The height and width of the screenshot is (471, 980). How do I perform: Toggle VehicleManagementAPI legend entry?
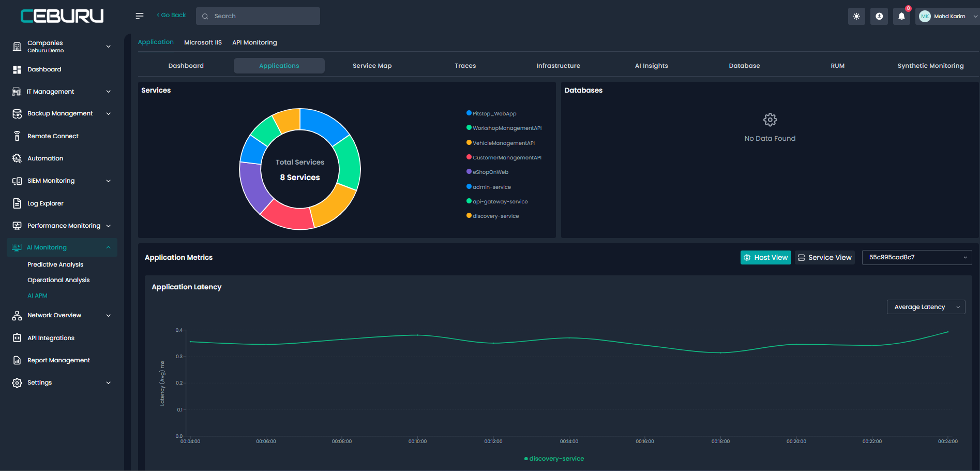(501, 143)
